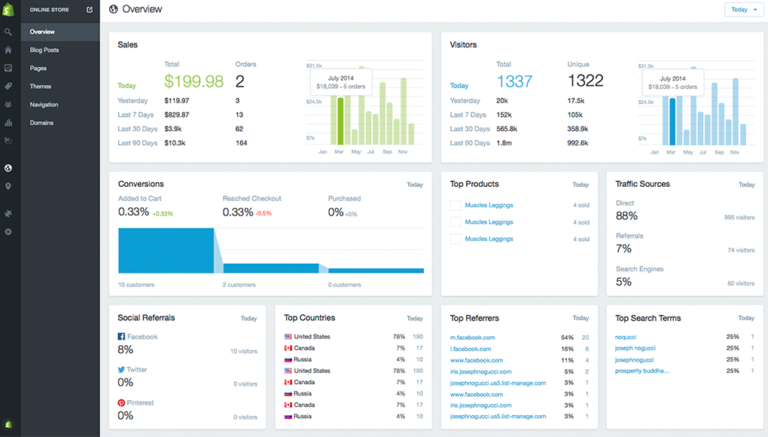Click the Facebook icon in Social Referrals

click(x=121, y=337)
